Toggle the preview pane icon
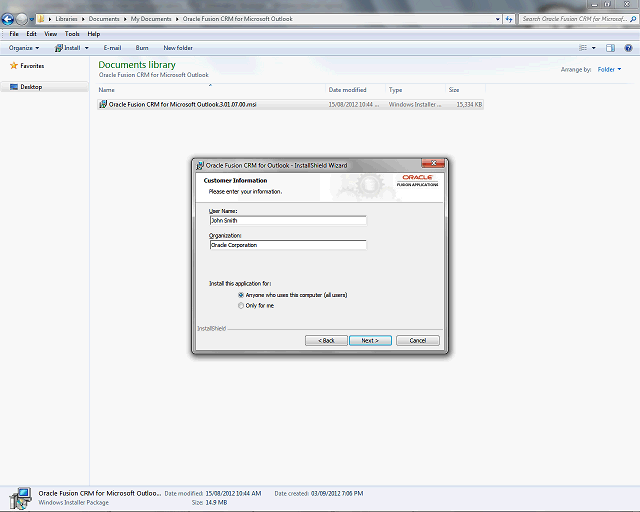Image resolution: width=640 pixels, height=512 pixels. pyautogui.click(x=610, y=48)
